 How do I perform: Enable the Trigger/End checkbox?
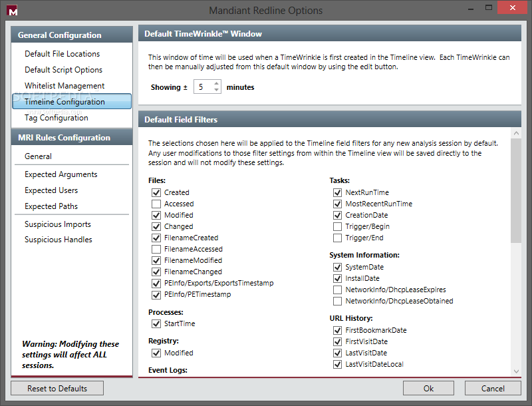coord(337,238)
